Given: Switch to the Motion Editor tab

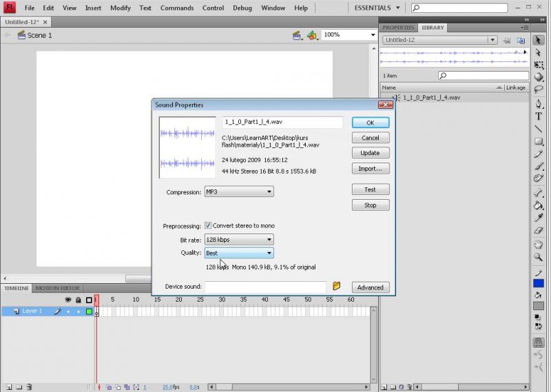Looking at the screenshot, I should coord(57,288).
